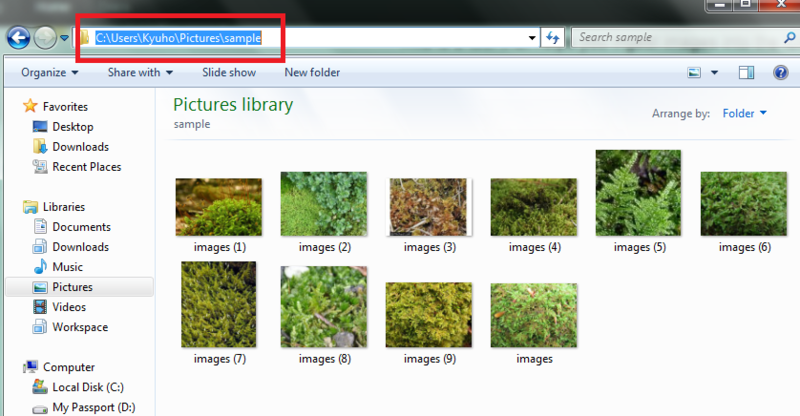
Task: Select the images (4) thumbnail
Action: 534,207
